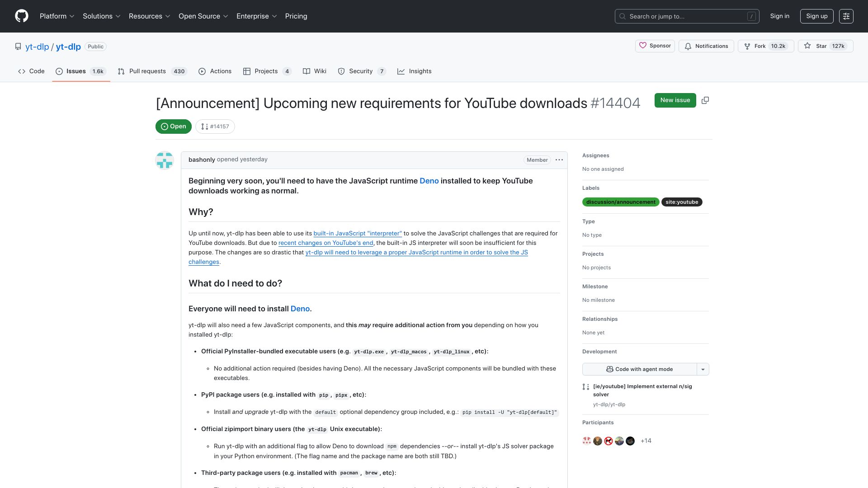This screenshot has height=488, width=868.
Task: Open linked pull request #14157 badge
Action: pyautogui.click(x=215, y=127)
